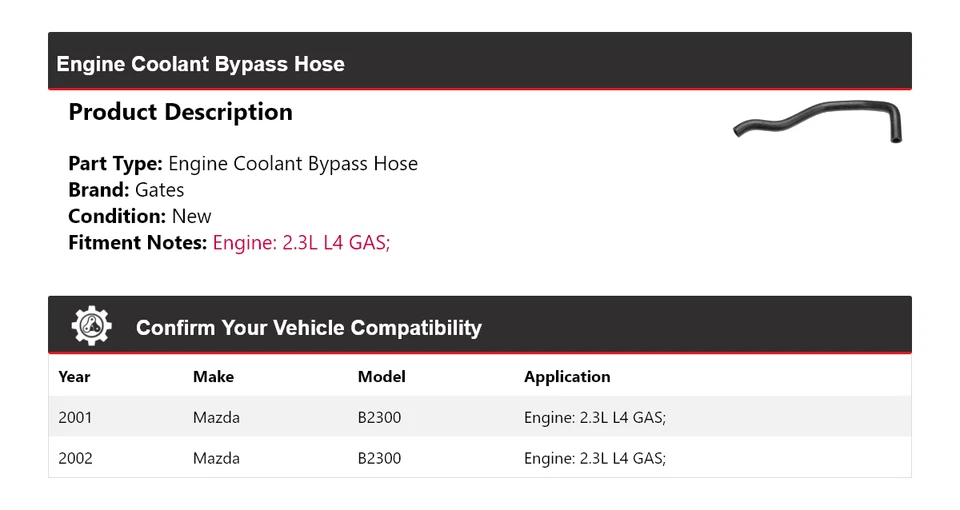Click the Condition New line
Viewport: 960px width, 510px height.
pyautogui.click(x=140, y=216)
